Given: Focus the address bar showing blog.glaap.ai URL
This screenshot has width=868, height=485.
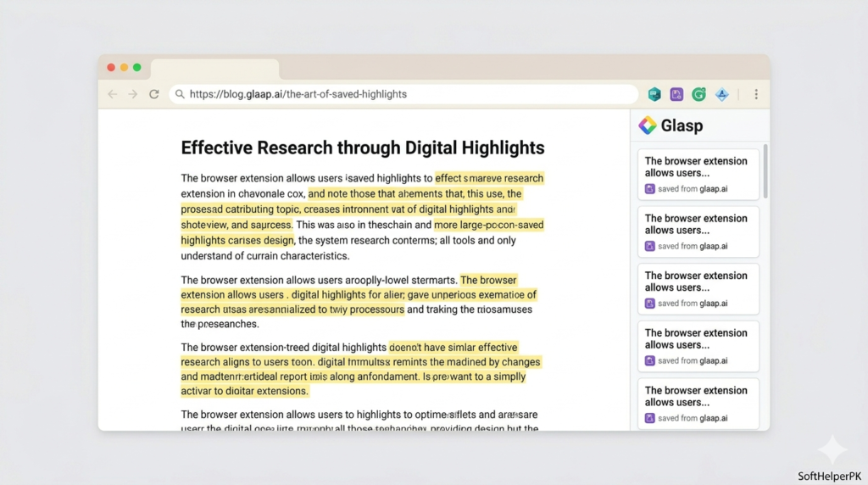Looking at the screenshot, I should [x=404, y=94].
